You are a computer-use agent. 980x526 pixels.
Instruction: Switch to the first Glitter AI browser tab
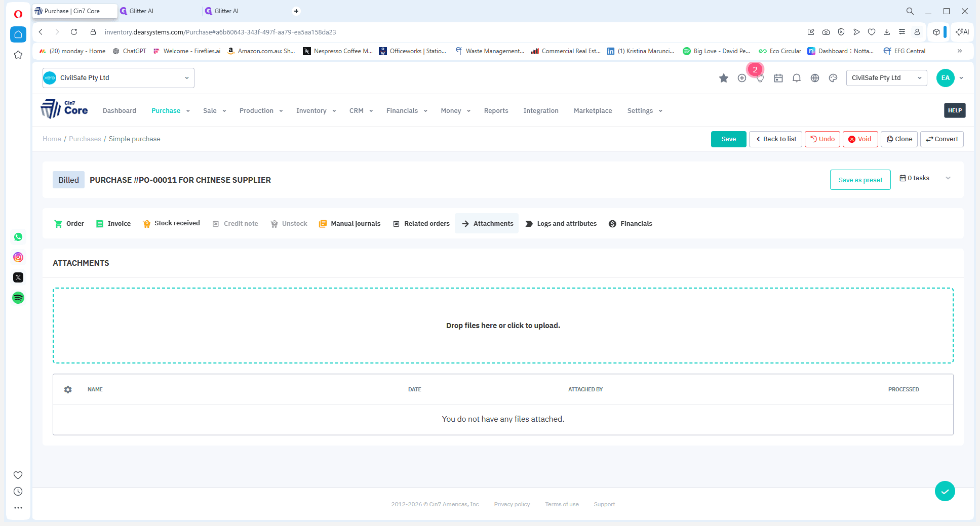(159, 11)
